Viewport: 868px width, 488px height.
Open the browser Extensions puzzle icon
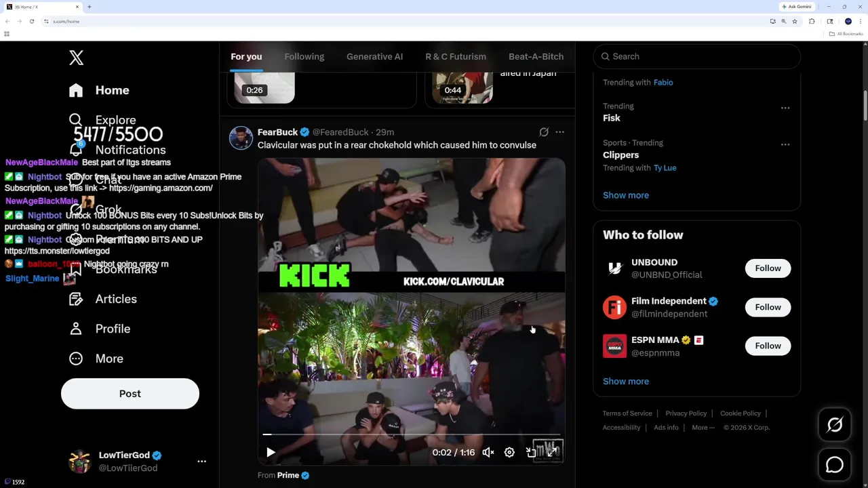click(812, 21)
